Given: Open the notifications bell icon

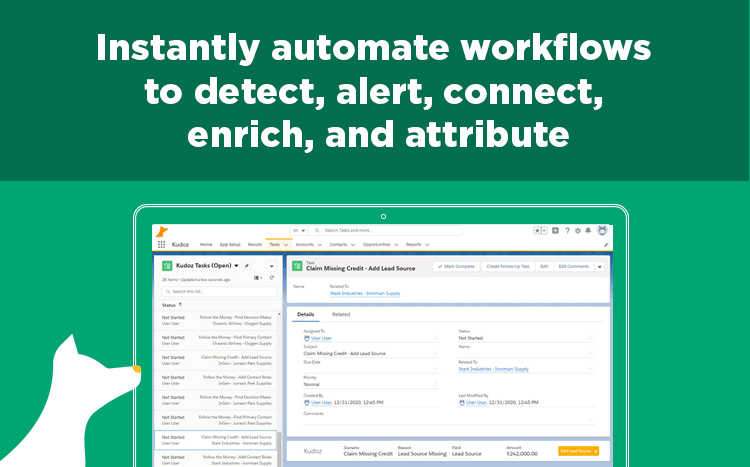Looking at the screenshot, I should click(588, 231).
